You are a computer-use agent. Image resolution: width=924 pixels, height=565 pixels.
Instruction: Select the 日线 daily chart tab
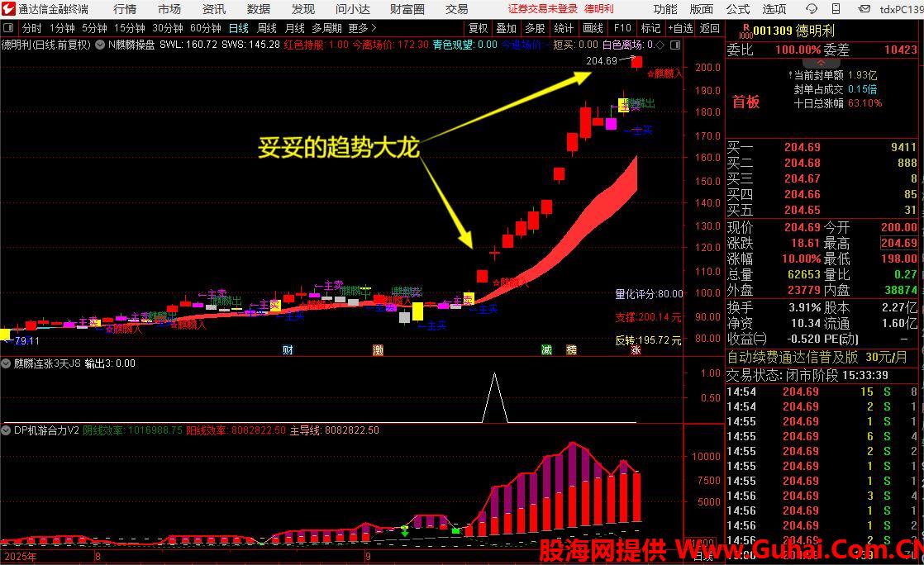coord(239,28)
